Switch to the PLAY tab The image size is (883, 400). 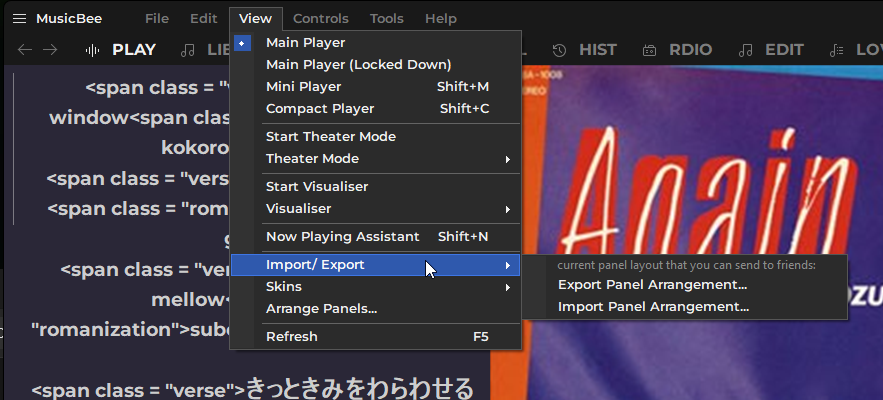pyautogui.click(x=134, y=50)
